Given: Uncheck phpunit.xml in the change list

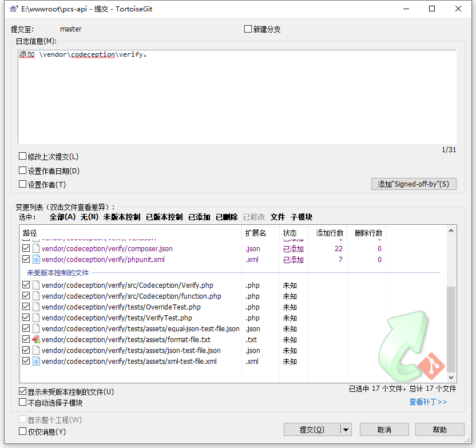Looking at the screenshot, I should (26, 259).
